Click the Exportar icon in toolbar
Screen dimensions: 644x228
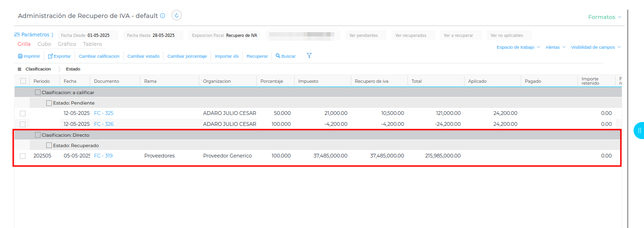51,56
